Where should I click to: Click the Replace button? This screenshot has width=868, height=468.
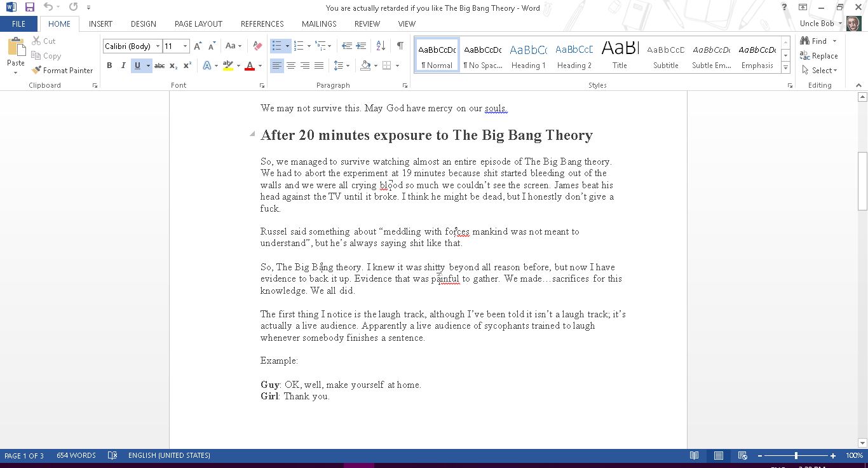point(819,56)
